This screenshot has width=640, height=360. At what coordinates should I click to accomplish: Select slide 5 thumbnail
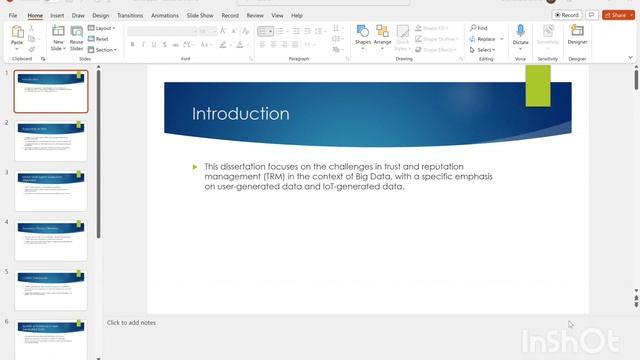pos(51,290)
